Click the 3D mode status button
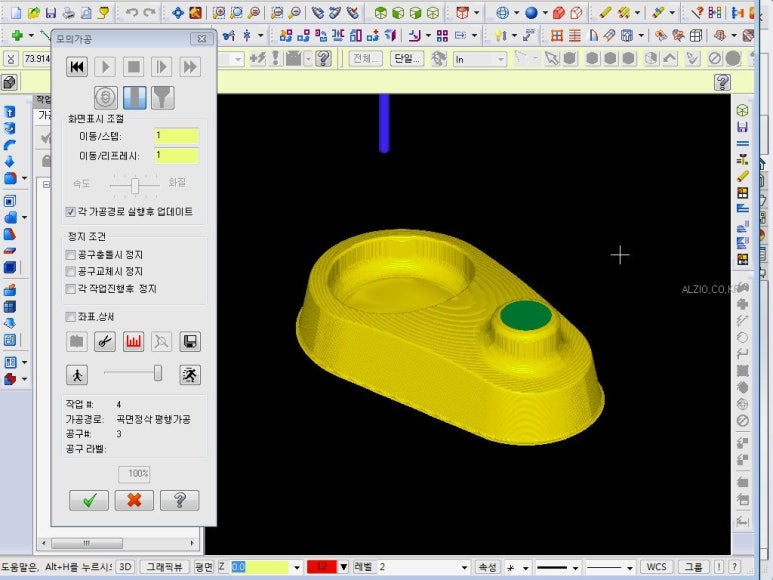 [x=125, y=567]
